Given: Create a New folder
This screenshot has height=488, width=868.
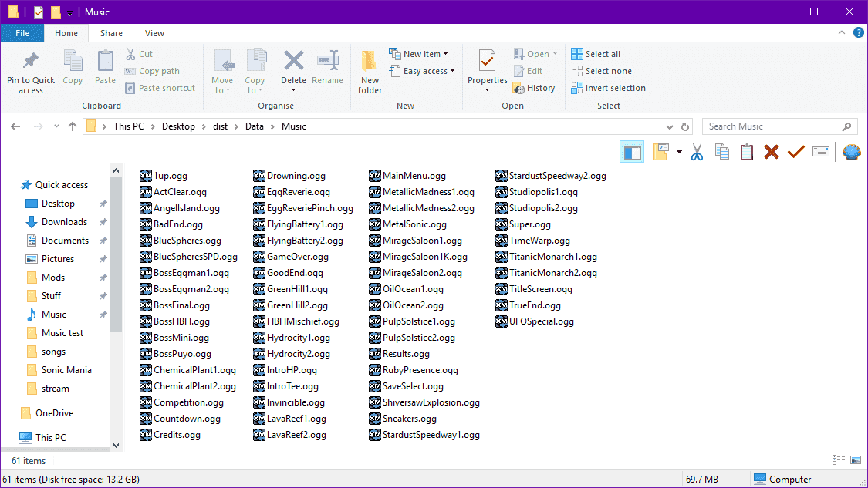Looking at the screenshot, I should pos(370,72).
